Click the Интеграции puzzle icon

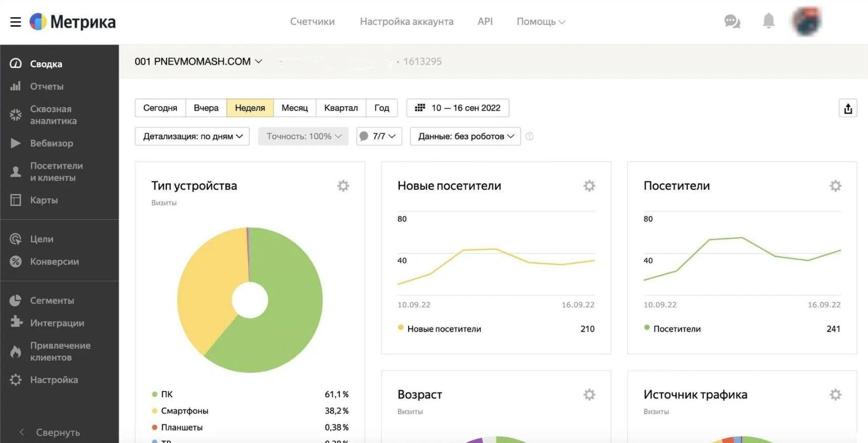16,323
